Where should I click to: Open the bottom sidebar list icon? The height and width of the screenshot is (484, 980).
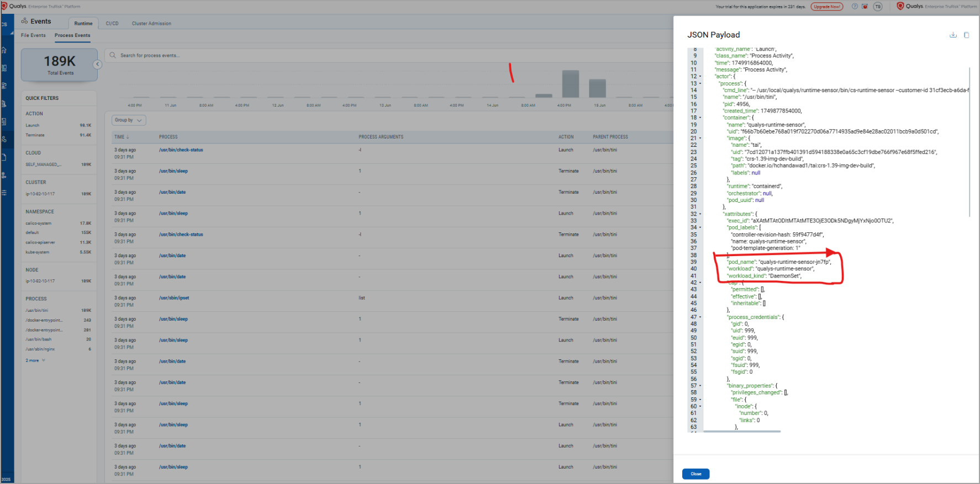(4, 193)
